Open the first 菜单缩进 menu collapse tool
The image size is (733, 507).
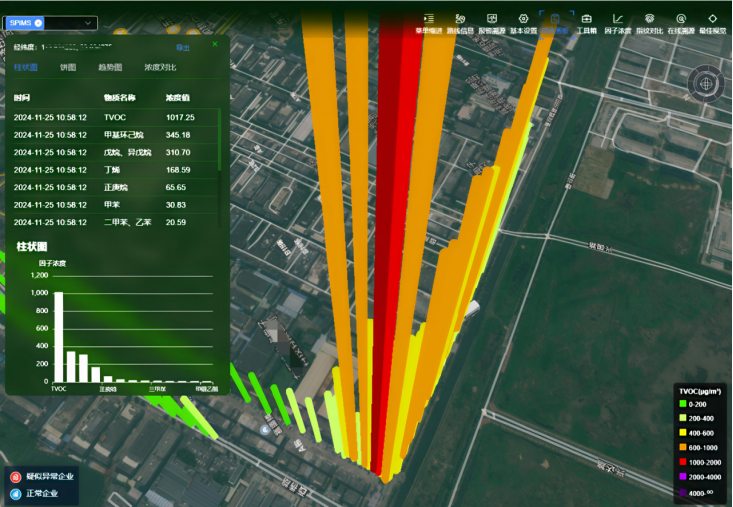pos(429,23)
